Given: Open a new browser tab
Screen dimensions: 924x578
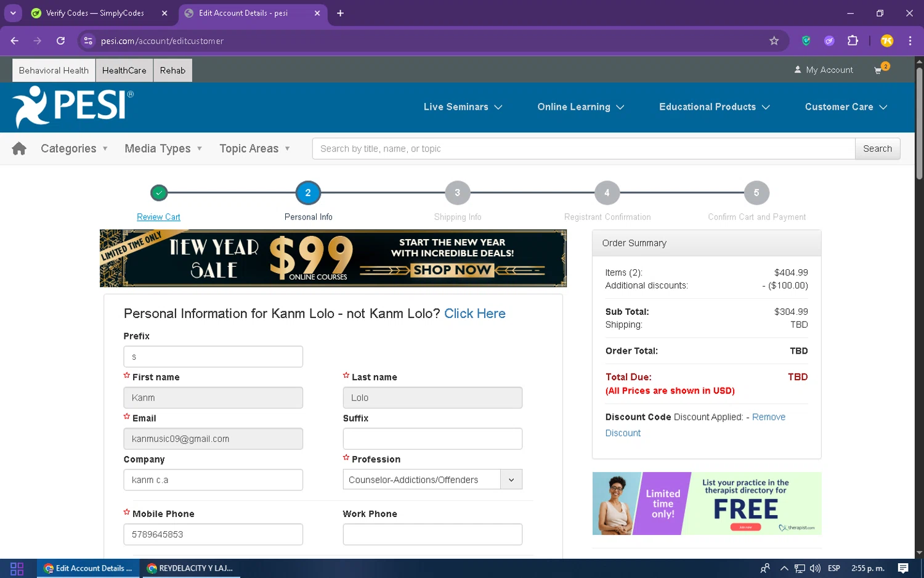Looking at the screenshot, I should [340, 13].
